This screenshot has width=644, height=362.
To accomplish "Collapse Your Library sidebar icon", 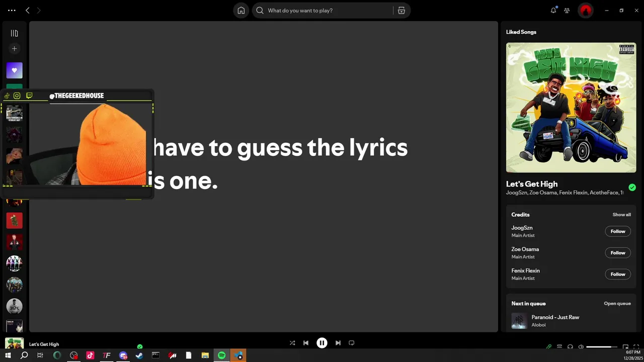I will 14,33.
